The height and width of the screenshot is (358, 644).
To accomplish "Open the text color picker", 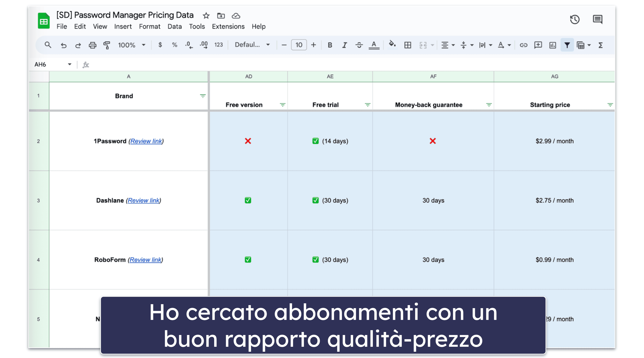I will (374, 45).
